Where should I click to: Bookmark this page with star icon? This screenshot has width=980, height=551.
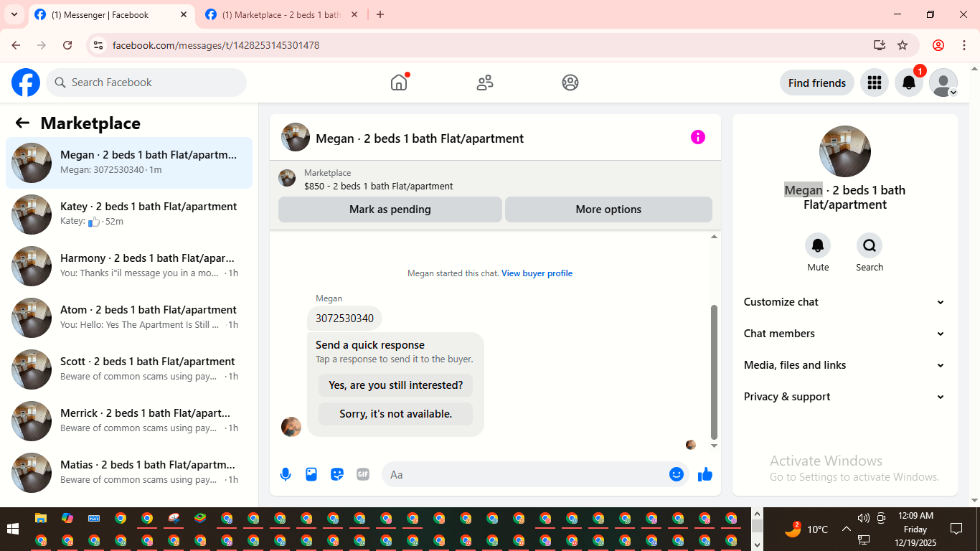click(903, 45)
